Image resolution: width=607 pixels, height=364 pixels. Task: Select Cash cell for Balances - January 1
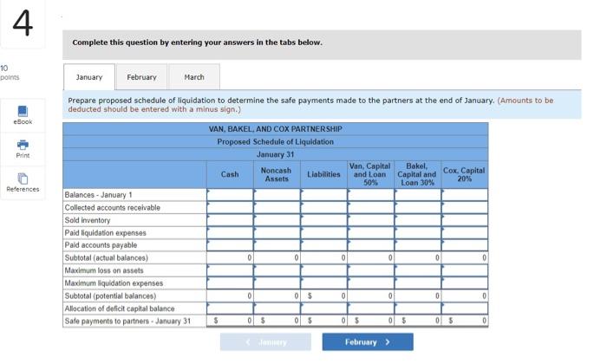tap(230, 195)
